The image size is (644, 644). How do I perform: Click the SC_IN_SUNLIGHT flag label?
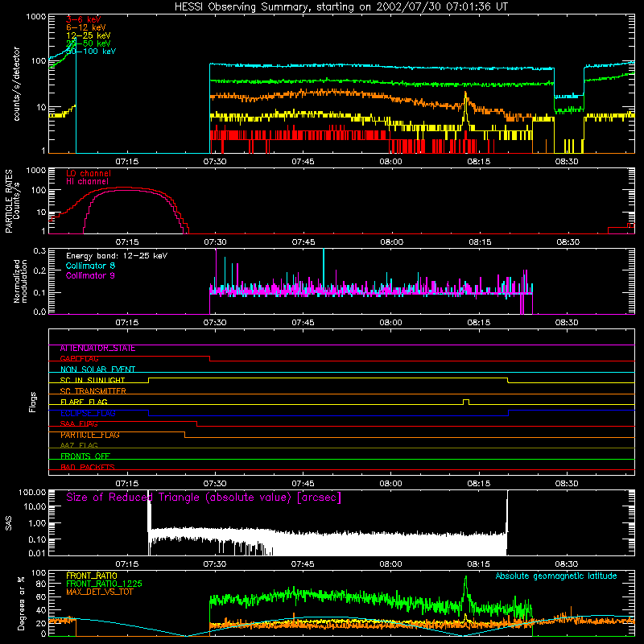(93, 380)
